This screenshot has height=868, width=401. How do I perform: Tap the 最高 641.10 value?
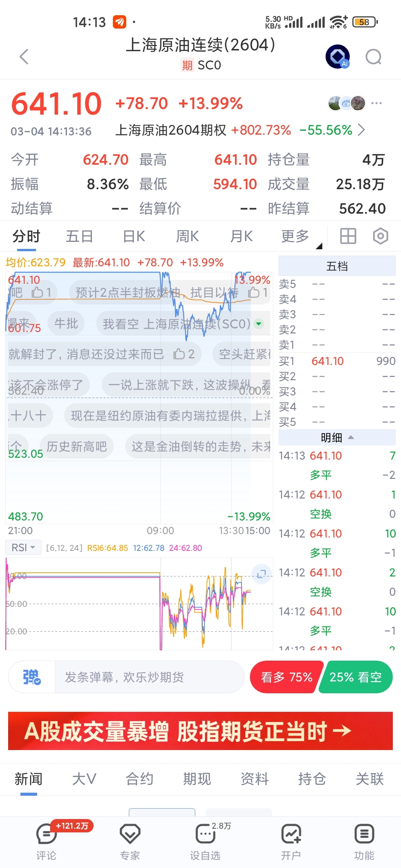235,160
